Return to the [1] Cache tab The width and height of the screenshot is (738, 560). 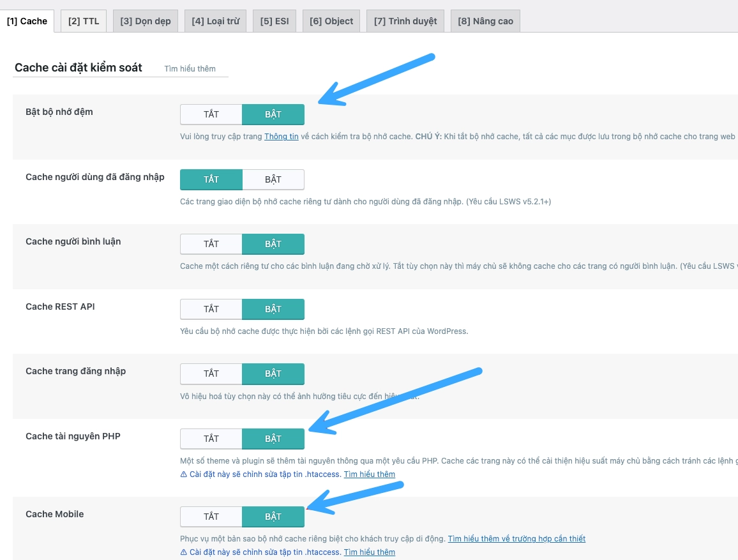pyautogui.click(x=28, y=20)
